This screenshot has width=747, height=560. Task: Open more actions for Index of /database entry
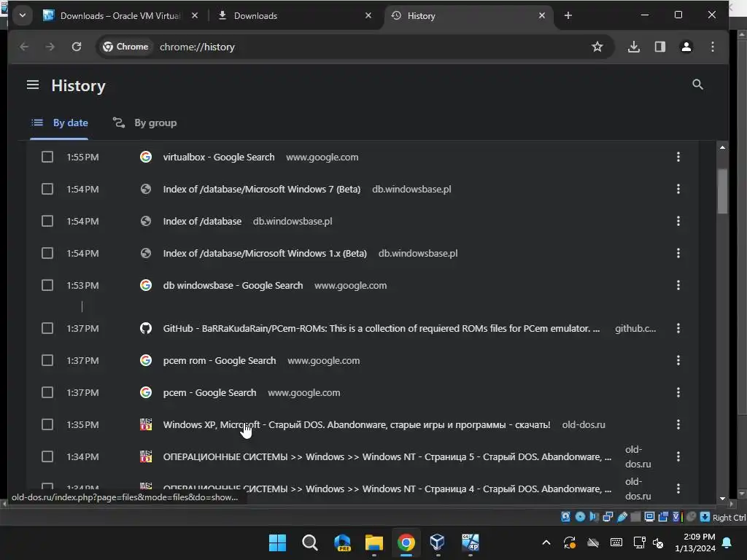click(678, 221)
